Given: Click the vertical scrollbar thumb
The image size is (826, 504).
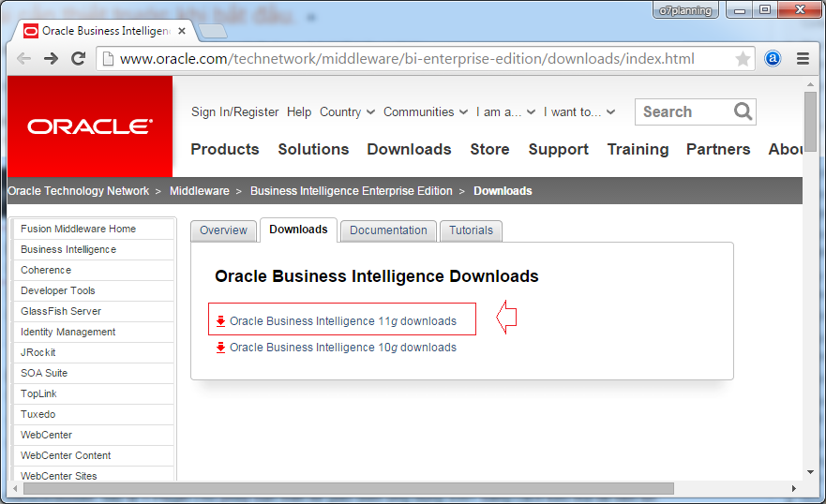Looking at the screenshot, I should (810, 122).
